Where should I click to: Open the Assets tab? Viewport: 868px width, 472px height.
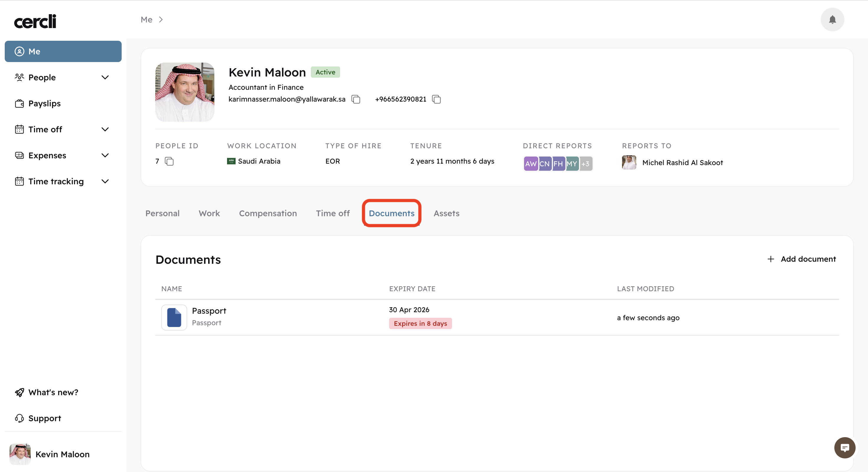[x=446, y=214]
